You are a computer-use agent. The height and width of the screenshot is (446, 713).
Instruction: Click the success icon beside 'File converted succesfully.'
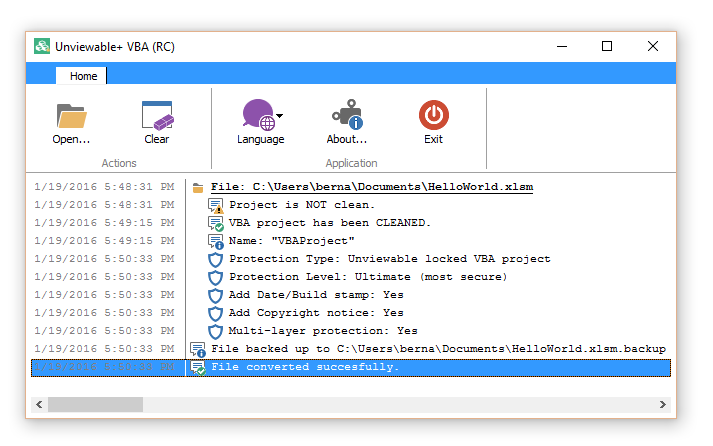coord(198,368)
